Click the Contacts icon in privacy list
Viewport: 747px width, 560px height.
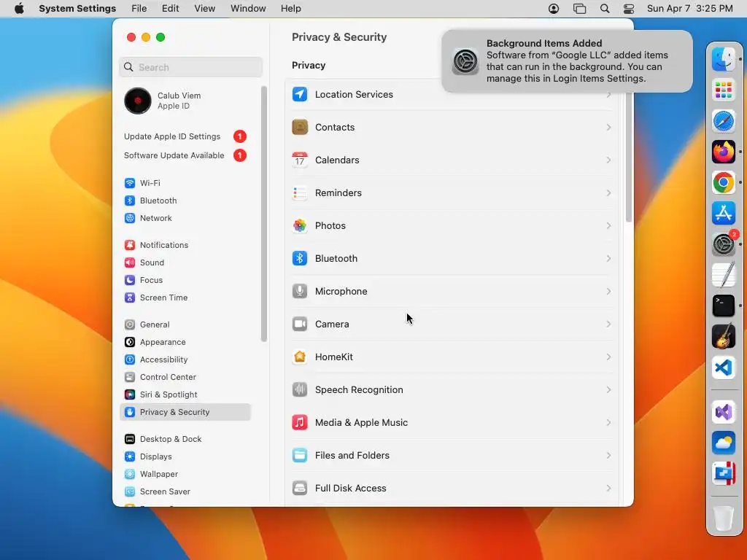300,127
